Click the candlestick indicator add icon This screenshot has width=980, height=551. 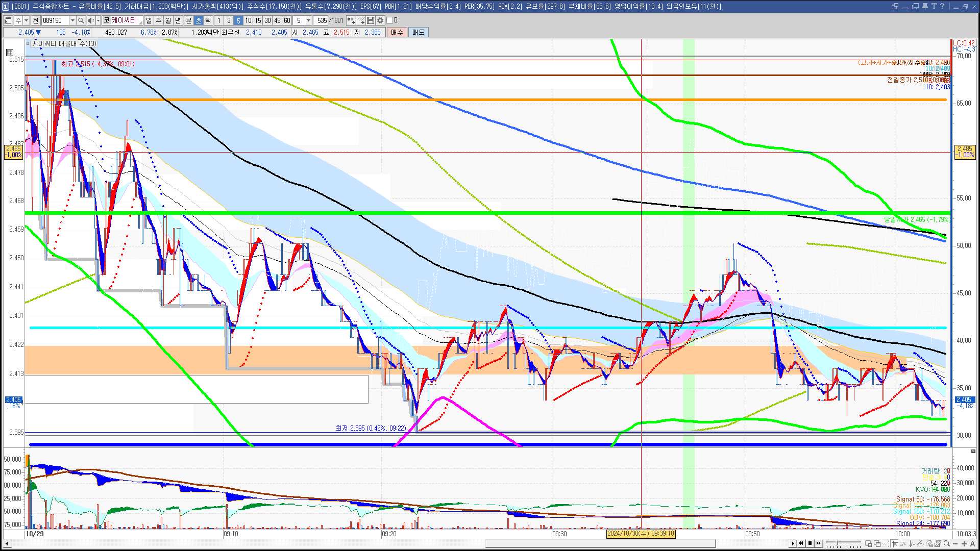click(x=351, y=20)
